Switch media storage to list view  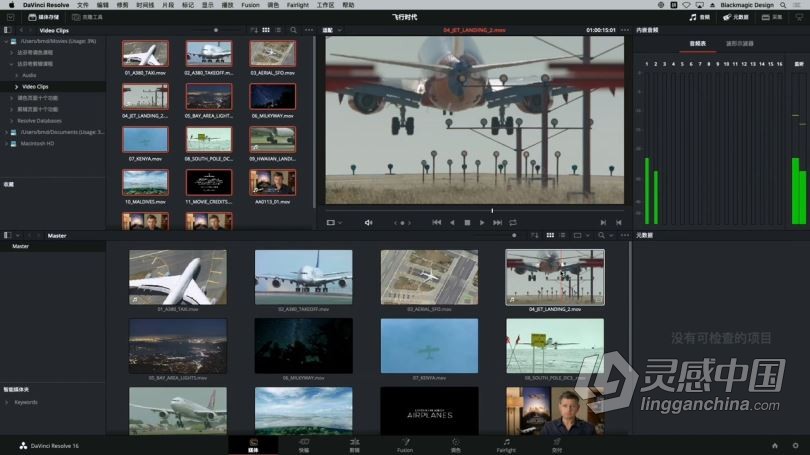[278, 30]
